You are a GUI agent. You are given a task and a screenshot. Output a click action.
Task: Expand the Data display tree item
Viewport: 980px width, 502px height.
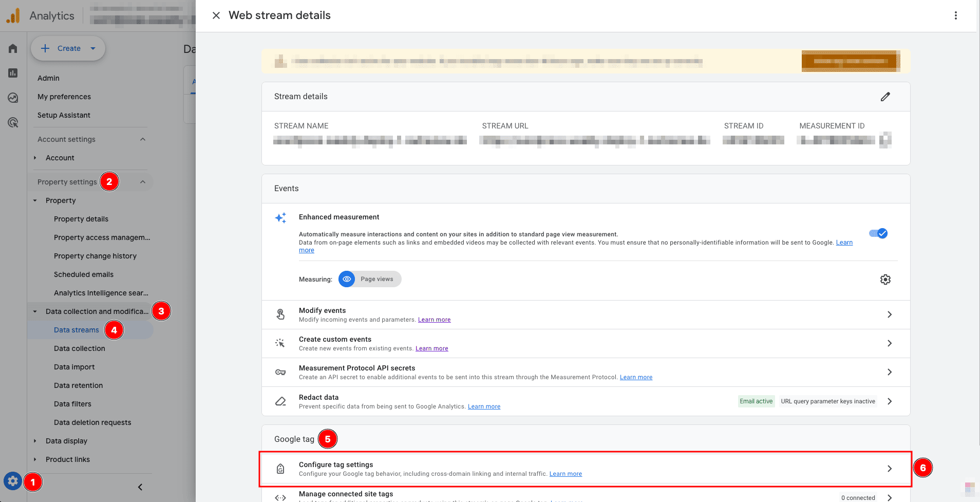(x=35, y=441)
